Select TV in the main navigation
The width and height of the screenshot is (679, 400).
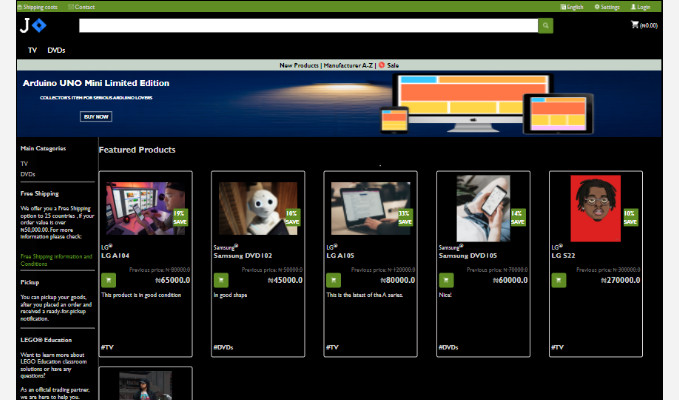tap(32, 50)
